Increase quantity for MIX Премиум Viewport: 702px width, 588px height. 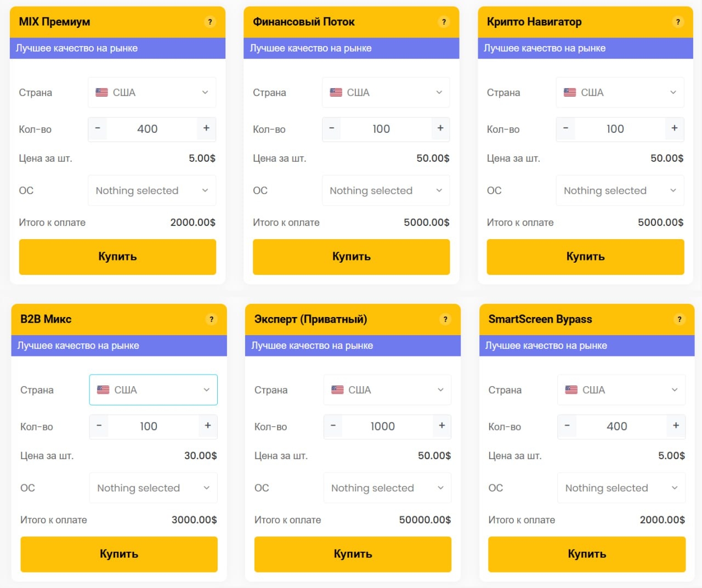[x=206, y=128]
